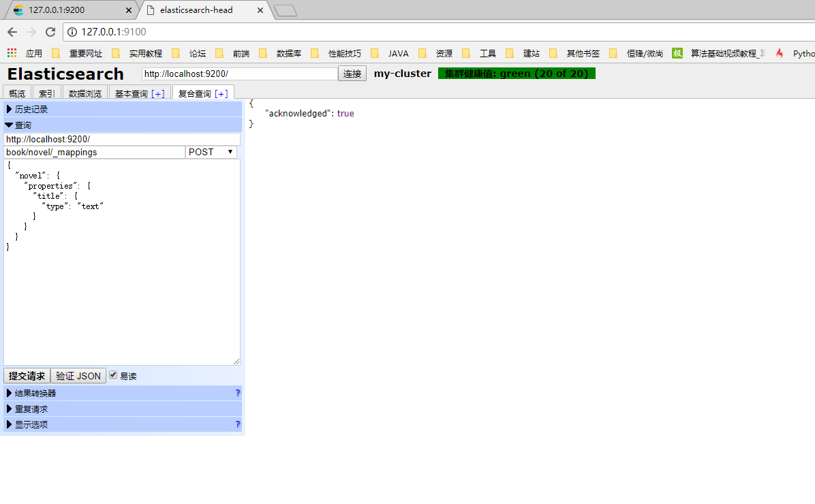Close the elasticsearch-head tab
The width and height of the screenshot is (815, 504).
(260, 10)
